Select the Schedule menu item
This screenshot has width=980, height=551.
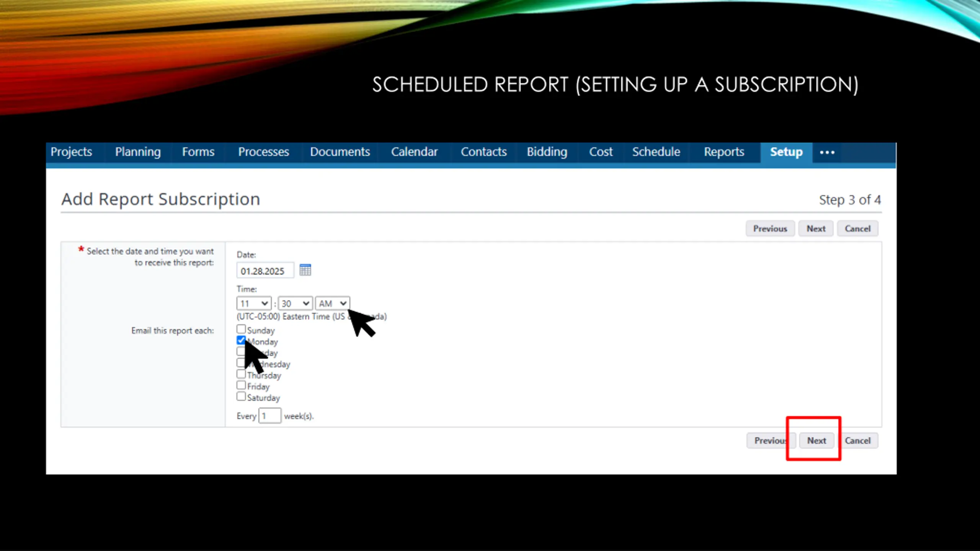pos(656,152)
